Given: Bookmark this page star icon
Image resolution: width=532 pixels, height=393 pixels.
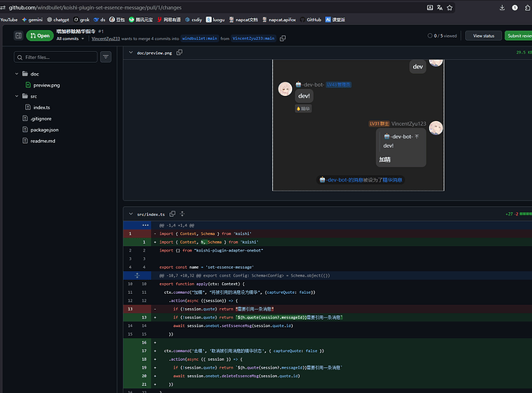Looking at the screenshot, I should coord(449,7).
